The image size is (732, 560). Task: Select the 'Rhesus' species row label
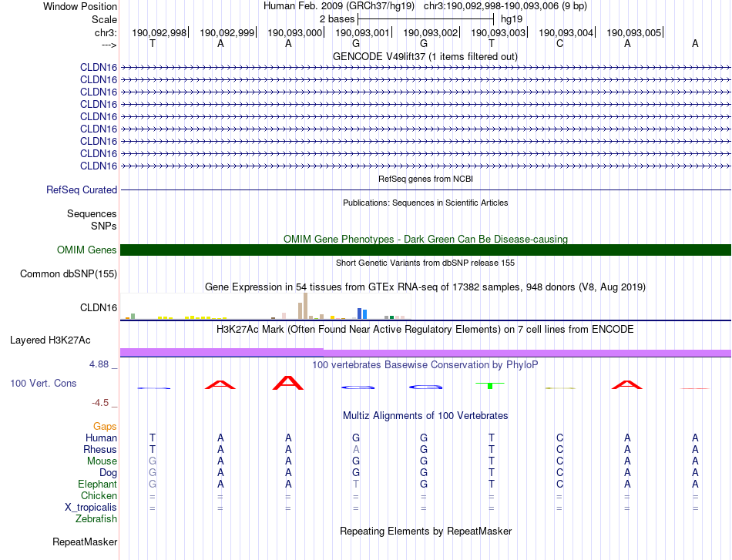(x=100, y=449)
